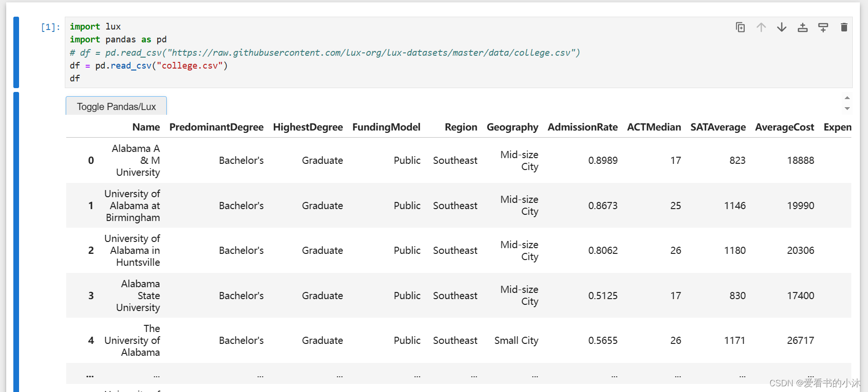Click the SATAverage column header
The height and width of the screenshot is (392, 868).
tap(718, 127)
